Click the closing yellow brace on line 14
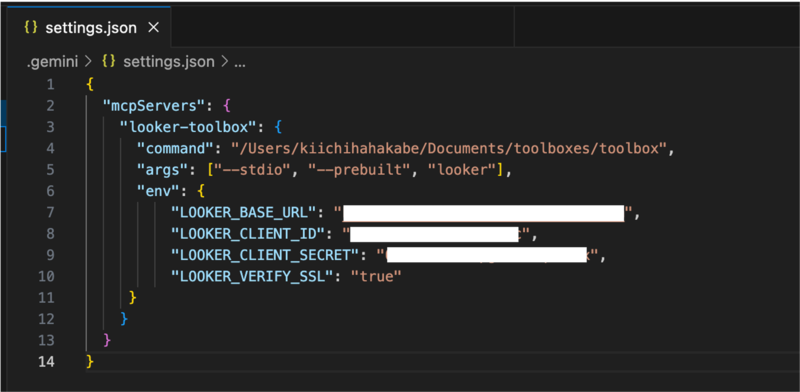This screenshot has width=800, height=392. (x=90, y=362)
